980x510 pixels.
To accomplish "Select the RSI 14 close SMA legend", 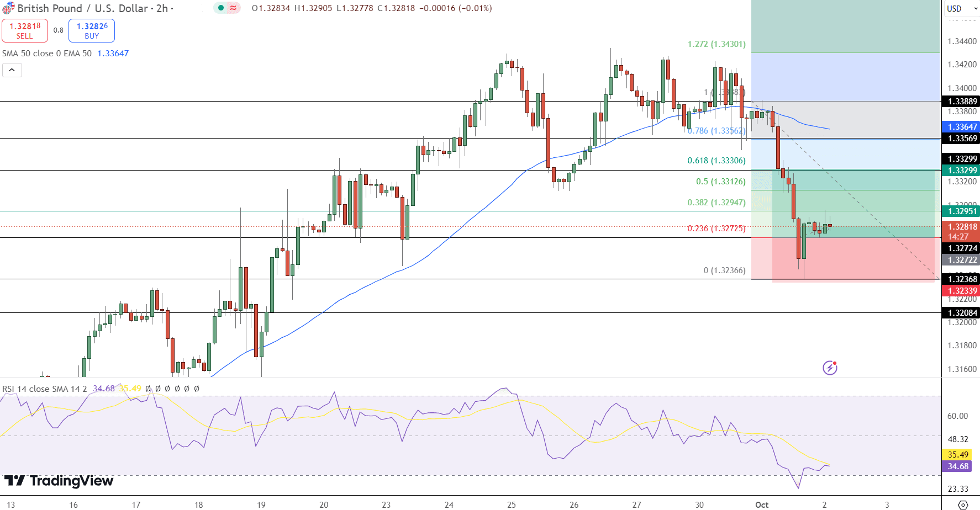I will coord(45,389).
